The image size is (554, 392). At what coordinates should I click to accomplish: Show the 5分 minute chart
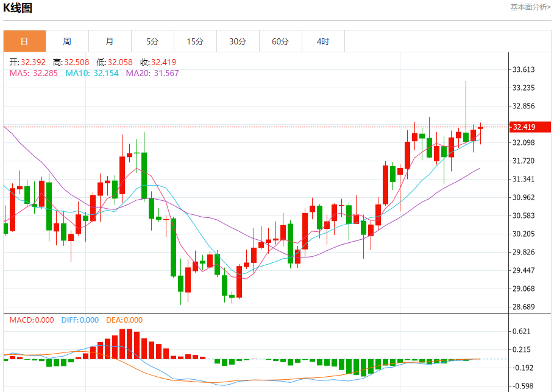152,41
